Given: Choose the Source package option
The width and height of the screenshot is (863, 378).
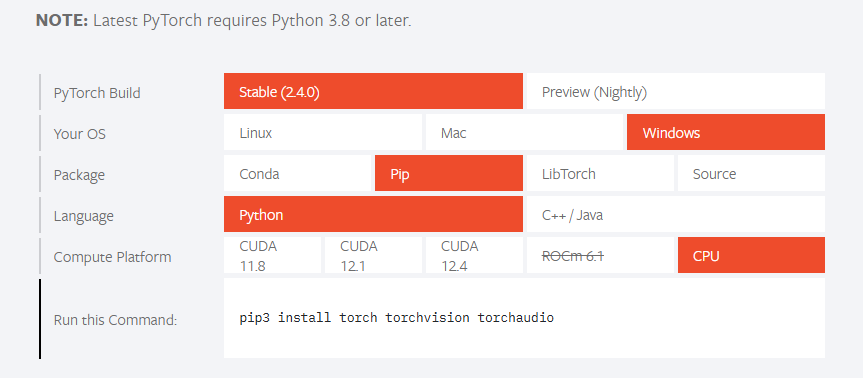Looking at the screenshot, I should click(751, 173).
